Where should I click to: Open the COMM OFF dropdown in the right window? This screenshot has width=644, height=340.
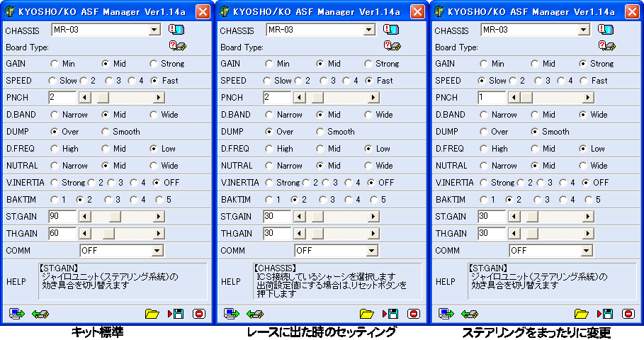point(586,251)
